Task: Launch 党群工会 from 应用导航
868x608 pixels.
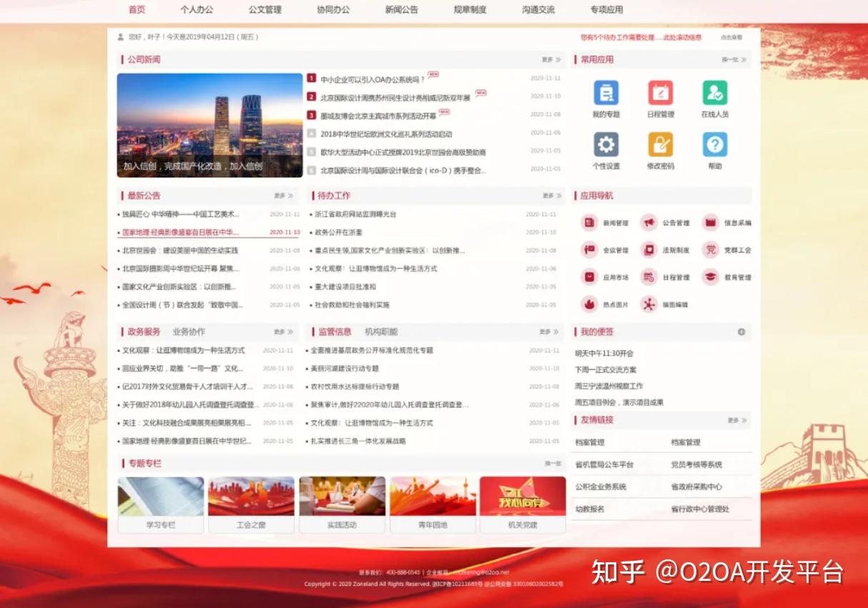Action: pos(726,250)
